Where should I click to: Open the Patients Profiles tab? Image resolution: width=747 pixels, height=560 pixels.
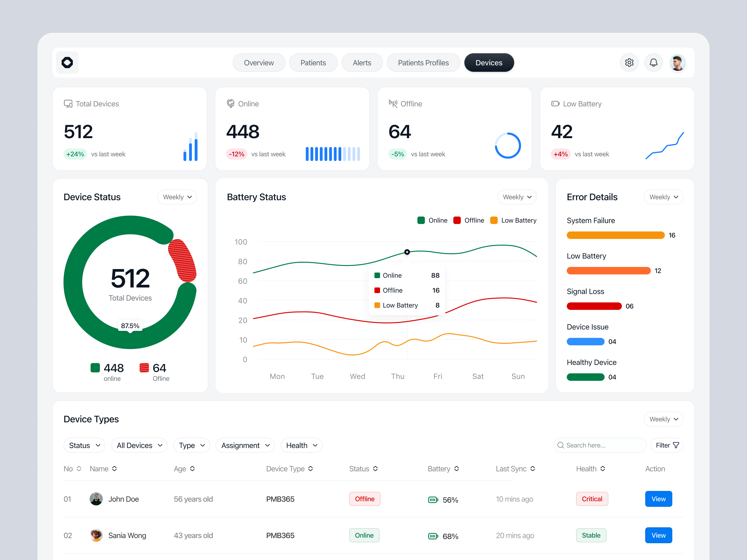click(423, 63)
